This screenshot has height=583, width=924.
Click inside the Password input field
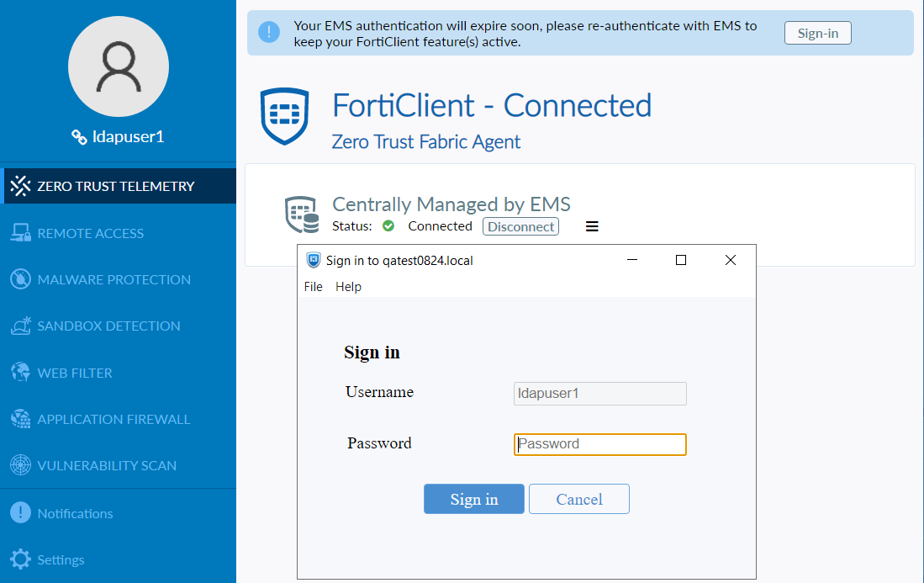pyautogui.click(x=599, y=443)
